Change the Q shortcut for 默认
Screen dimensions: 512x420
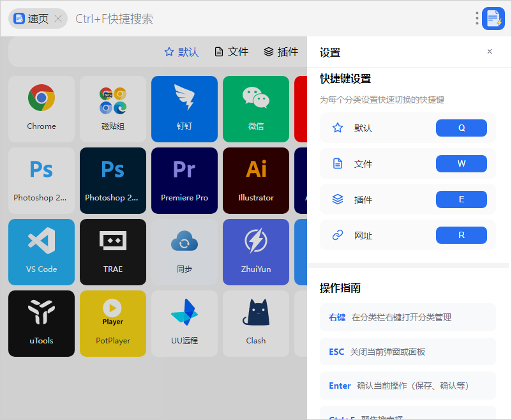point(462,128)
